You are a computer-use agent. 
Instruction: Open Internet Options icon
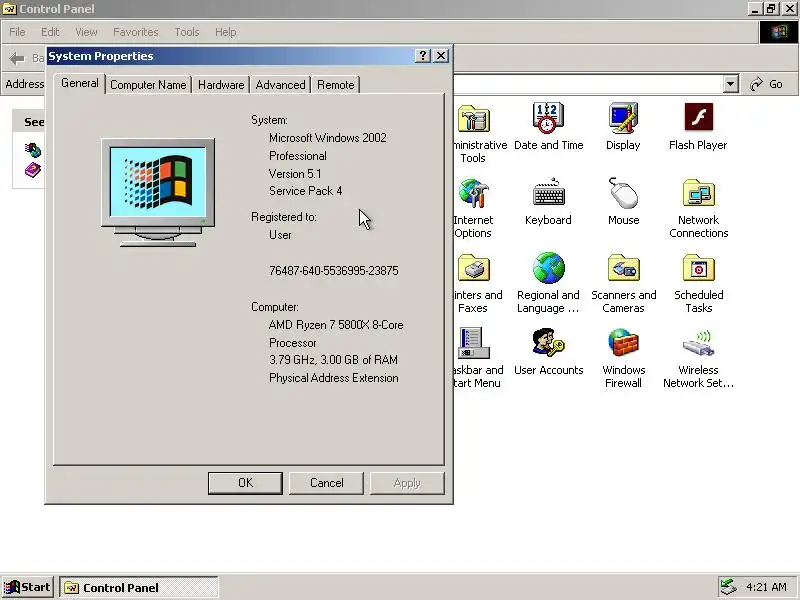pyautogui.click(x=474, y=193)
